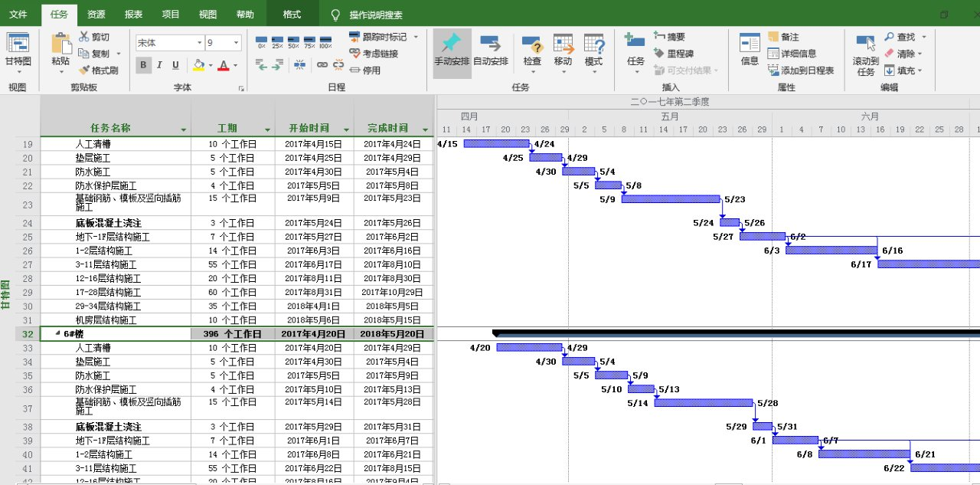Toggle italic formatting
980x485 pixels.
159,65
